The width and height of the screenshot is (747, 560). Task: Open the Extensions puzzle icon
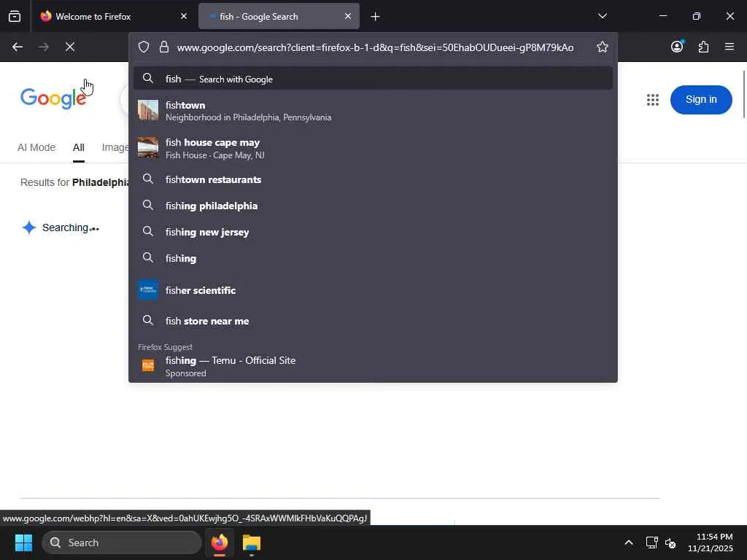pos(703,47)
